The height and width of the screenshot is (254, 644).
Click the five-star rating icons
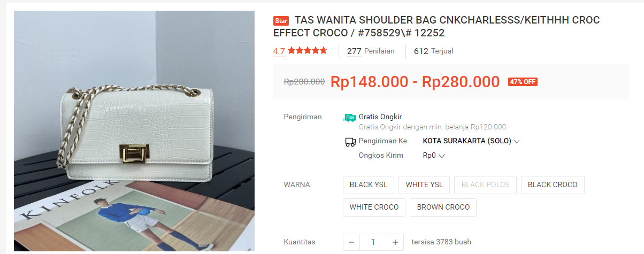coord(307,51)
